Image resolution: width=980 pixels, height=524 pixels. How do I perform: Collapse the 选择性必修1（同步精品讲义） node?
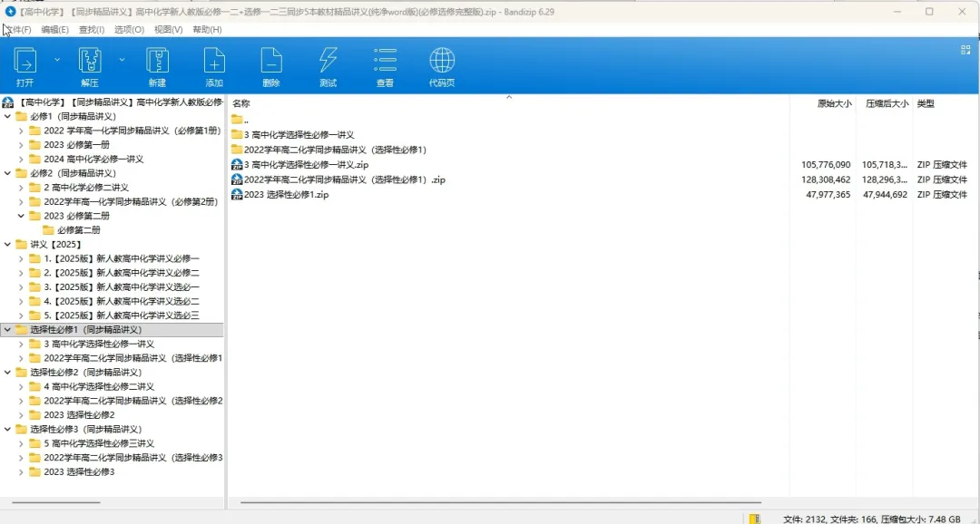(7, 329)
